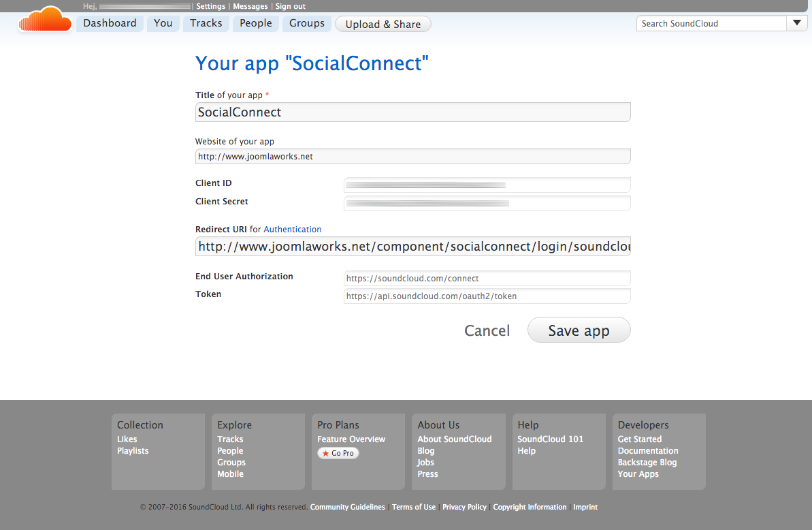Screen dimensions: 812x530
Task: Open the Jobs footer link
Action: [425, 462]
